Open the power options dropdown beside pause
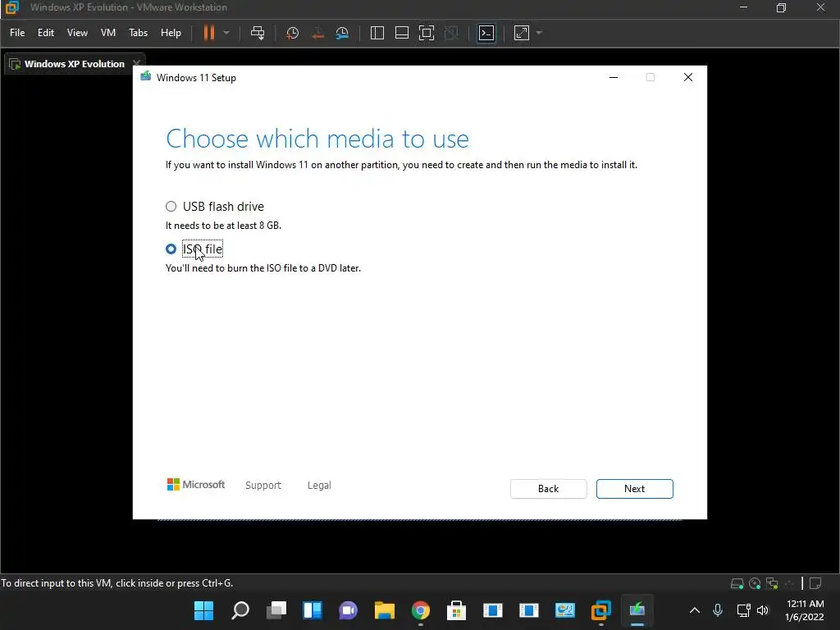This screenshot has height=630, width=840. [x=226, y=33]
